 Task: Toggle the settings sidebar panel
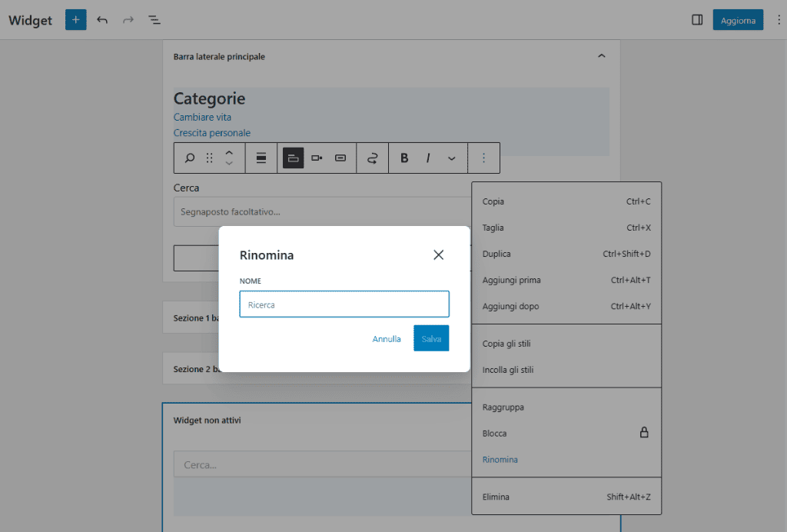pyautogui.click(x=697, y=20)
